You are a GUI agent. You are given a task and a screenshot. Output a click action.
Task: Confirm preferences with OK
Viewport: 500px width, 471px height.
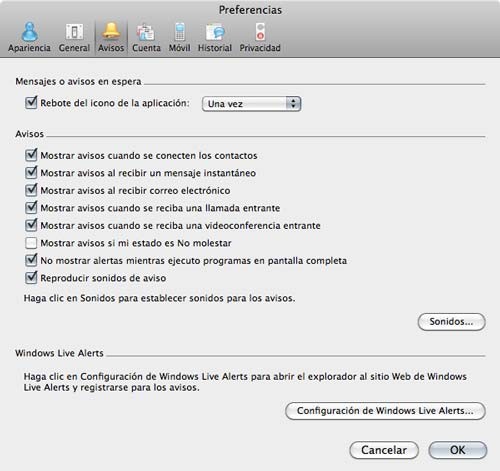tap(458, 450)
